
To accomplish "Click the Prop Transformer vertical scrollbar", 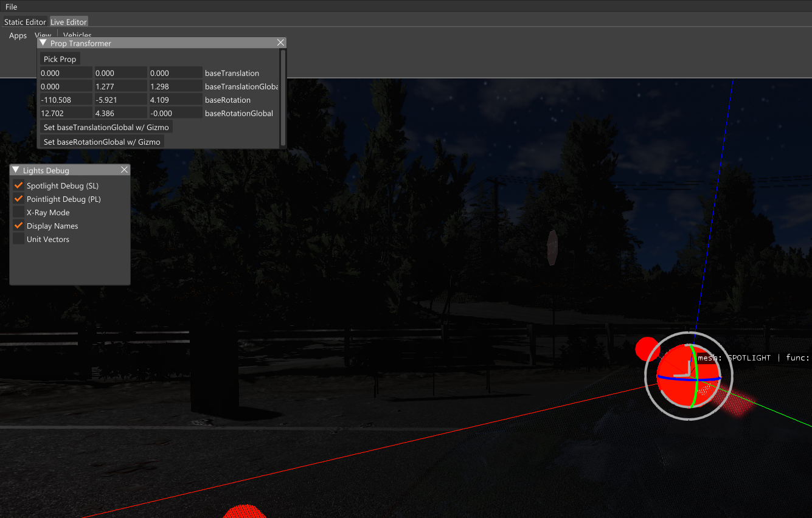I will [283, 97].
